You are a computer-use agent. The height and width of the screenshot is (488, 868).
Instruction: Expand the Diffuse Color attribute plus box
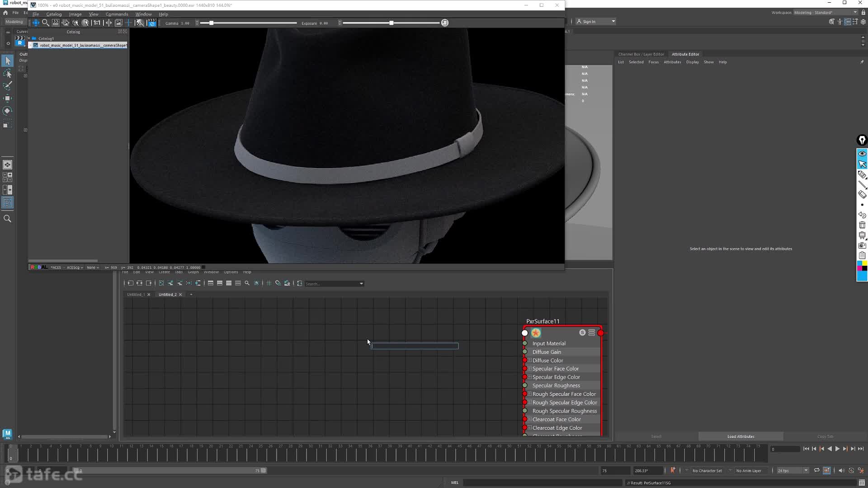(530, 360)
